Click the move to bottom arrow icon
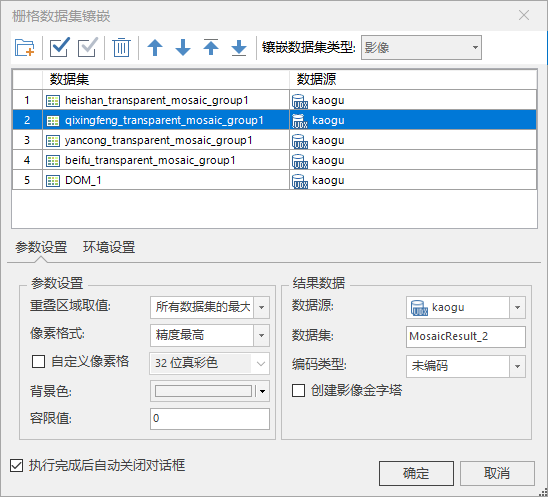548x497 pixels. (x=239, y=48)
